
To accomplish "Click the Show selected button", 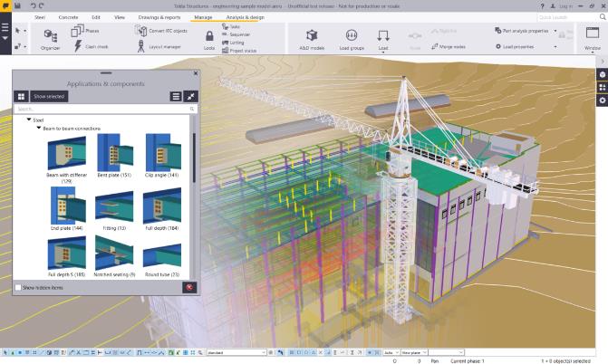I will [x=49, y=95].
